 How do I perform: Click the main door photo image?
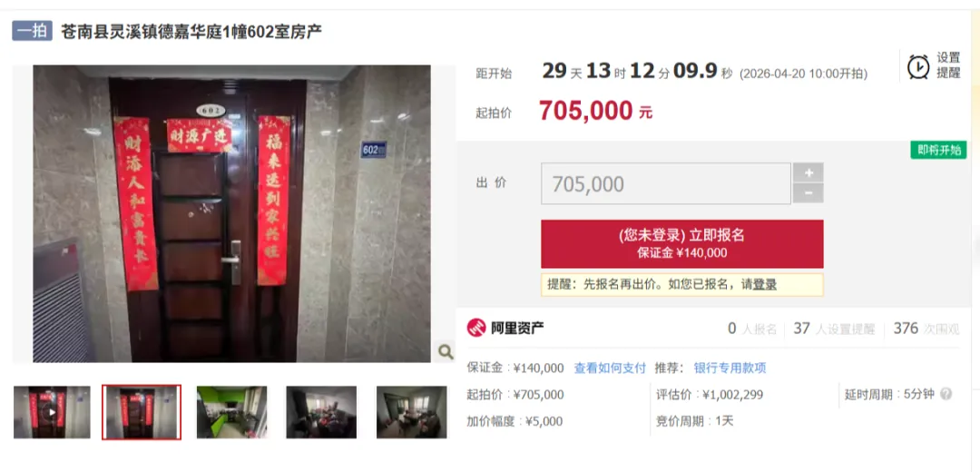pyautogui.click(x=232, y=213)
